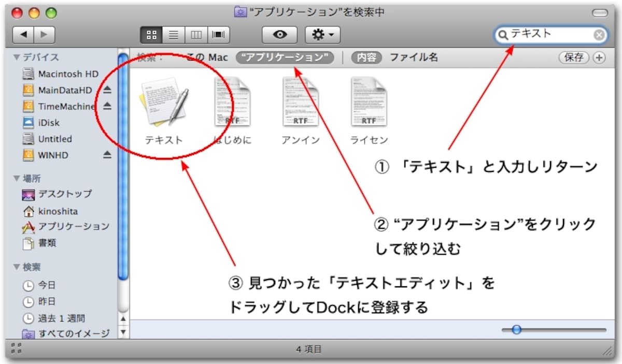Open Macintosh HD in the sidebar
This screenshot has width=622, height=364.
pos(61,74)
